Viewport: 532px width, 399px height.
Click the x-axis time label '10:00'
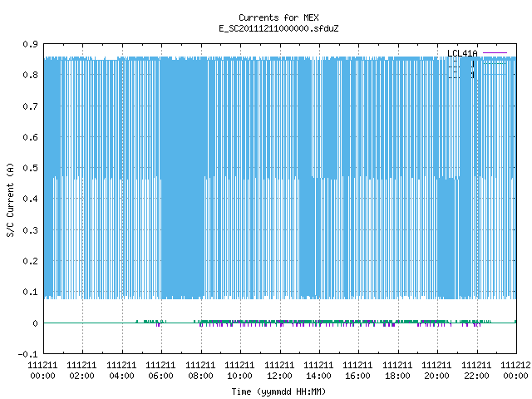coord(239,376)
